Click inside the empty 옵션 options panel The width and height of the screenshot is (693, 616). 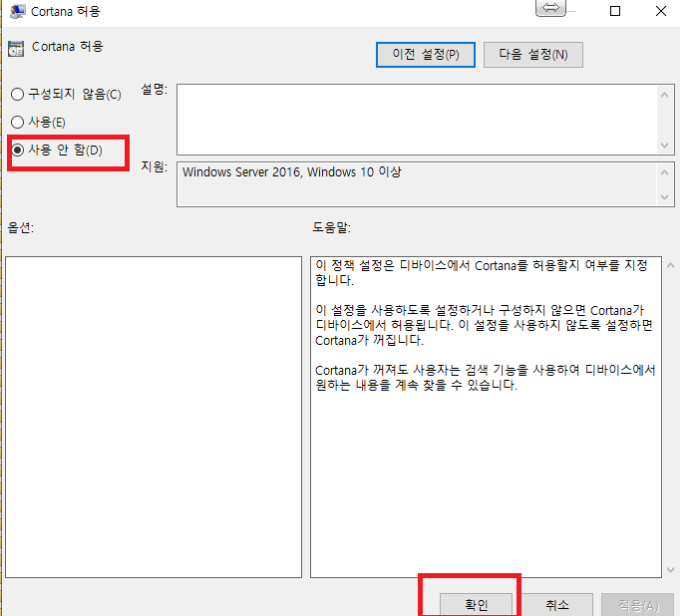point(154,417)
